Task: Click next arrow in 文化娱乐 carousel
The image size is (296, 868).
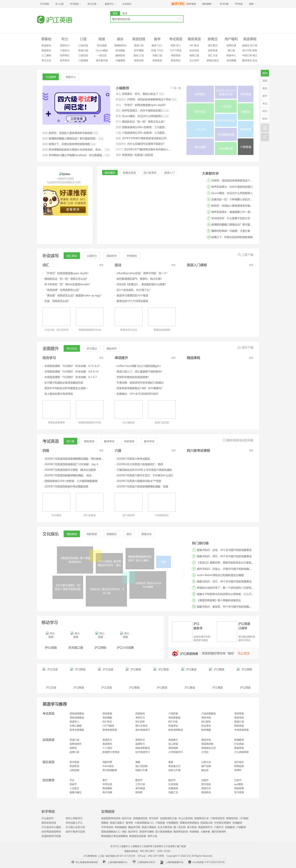Action: tap(183, 574)
